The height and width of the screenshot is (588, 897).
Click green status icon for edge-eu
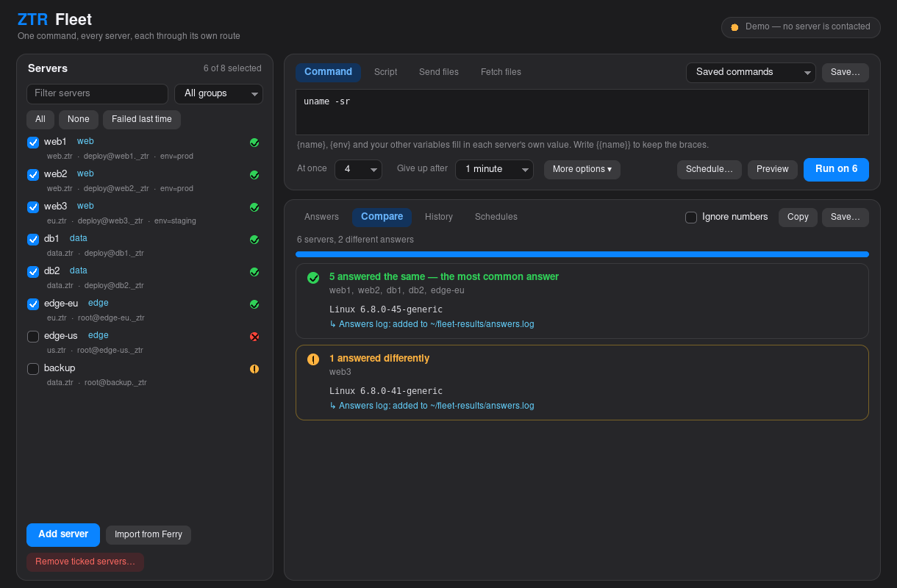coord(254,304)
